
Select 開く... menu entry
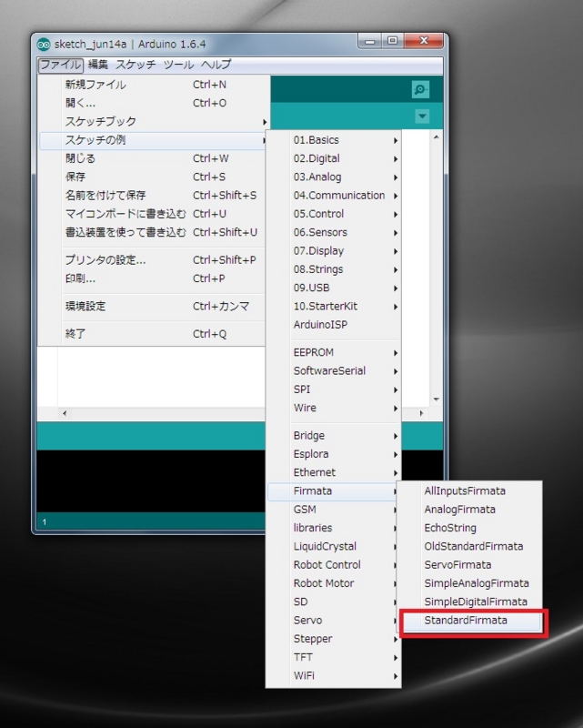point(153,103)
